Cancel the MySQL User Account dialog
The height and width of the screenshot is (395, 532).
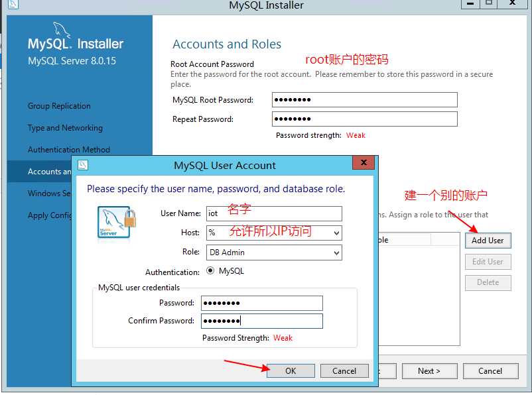point(344,371)
